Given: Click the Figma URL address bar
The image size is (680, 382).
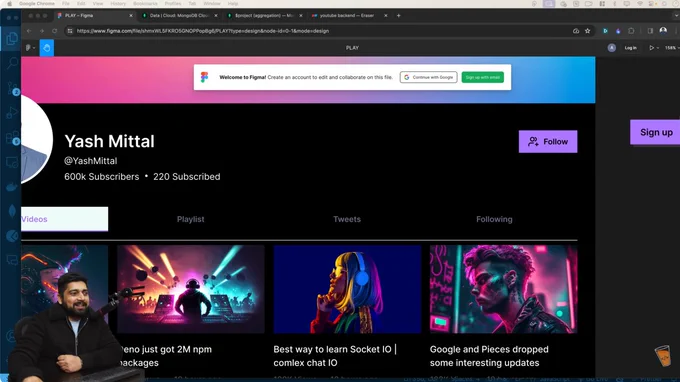Looking at the screenshot, I should coord(321,31).
